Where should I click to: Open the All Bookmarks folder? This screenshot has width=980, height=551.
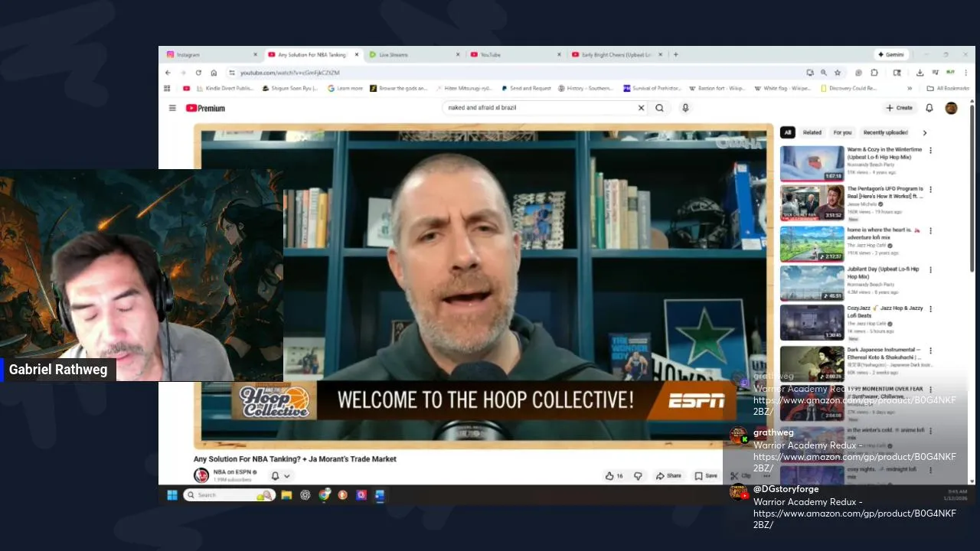coord(947,88)
